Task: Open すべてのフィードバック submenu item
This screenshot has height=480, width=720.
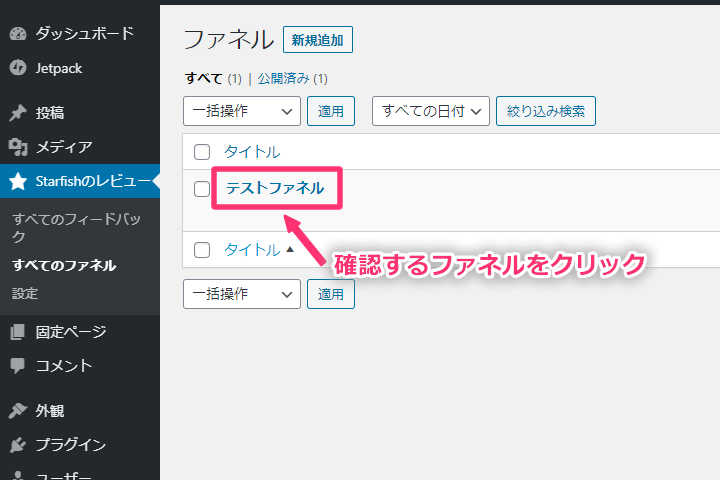Action: 76,228
